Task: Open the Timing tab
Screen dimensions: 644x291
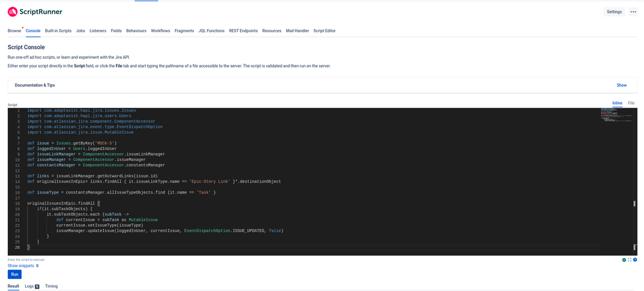Action: [52, 286]
